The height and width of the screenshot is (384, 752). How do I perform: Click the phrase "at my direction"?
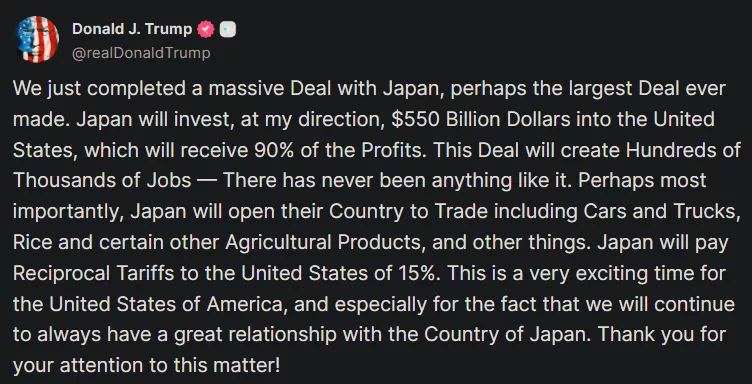(310, 119)
